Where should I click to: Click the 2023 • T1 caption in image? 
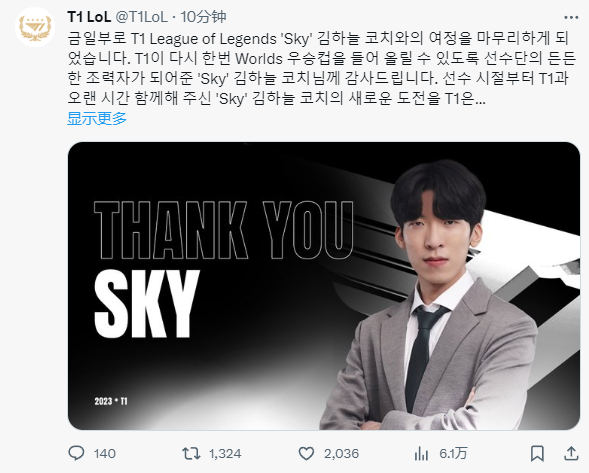point(111,401)
